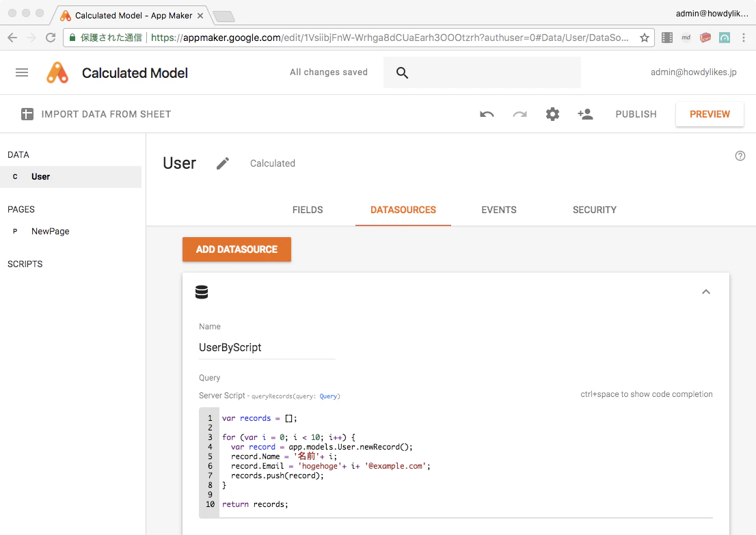Click the PREVIEW button
Screen dimensions: 756x535
pos(710,114)
